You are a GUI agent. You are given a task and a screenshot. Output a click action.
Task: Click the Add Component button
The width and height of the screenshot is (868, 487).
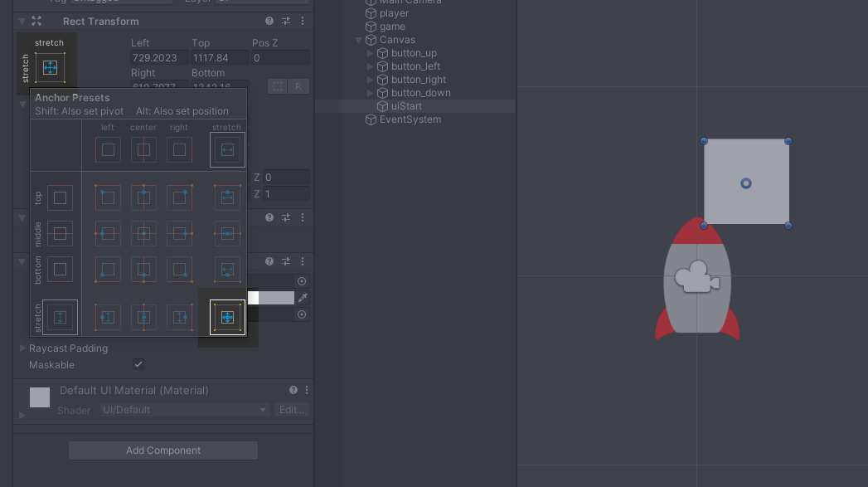click(x=163, y=450)
